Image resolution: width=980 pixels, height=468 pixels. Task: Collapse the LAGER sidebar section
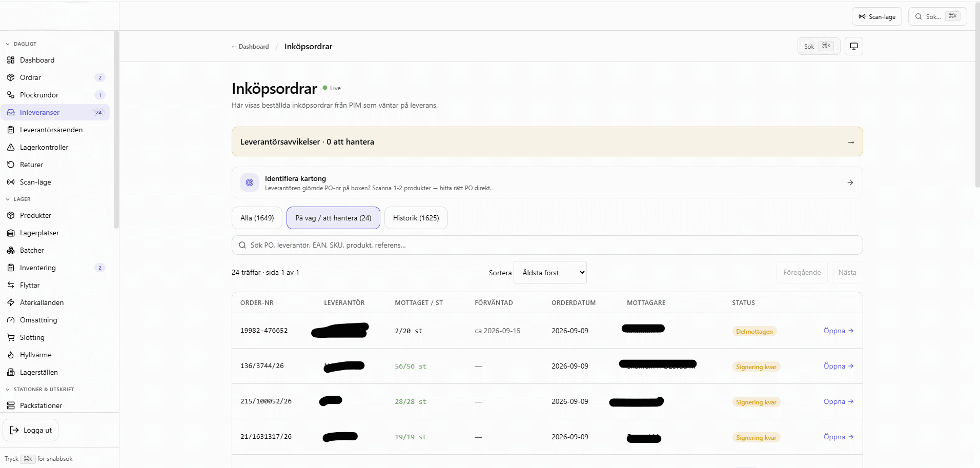18,199
